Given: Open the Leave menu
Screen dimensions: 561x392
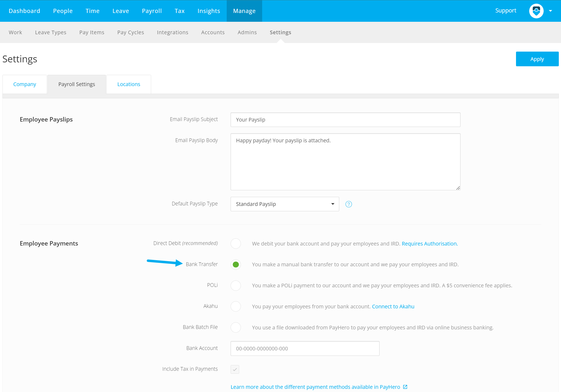Looking at the screenshot, I should coord(121,11).
